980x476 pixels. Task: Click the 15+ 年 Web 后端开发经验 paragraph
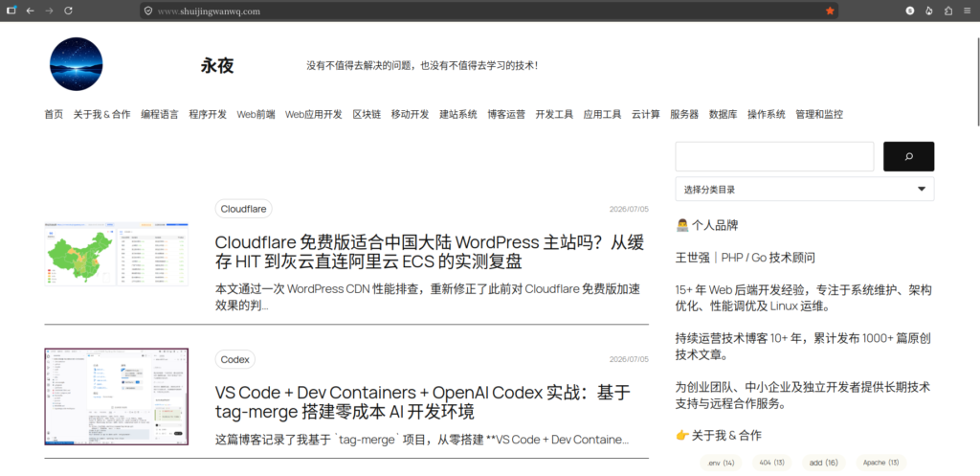pyautogui.click(x=804, y=299)
